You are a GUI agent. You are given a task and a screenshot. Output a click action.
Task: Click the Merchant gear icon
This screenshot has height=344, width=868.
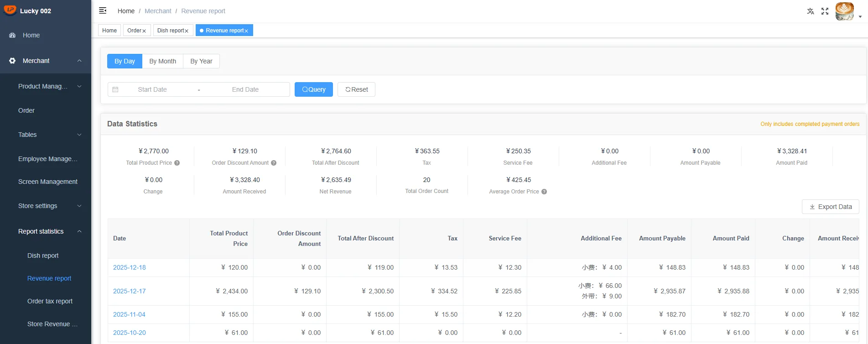[12, 61]
